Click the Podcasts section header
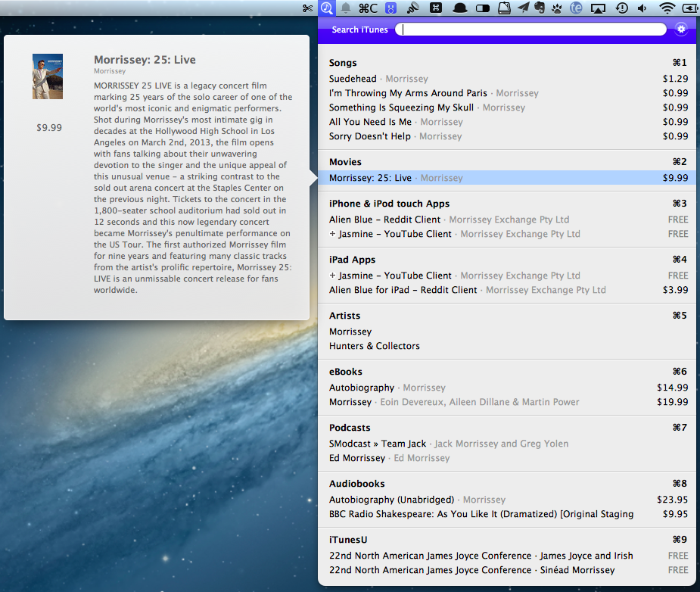This screenshot has height=592, width=700. (x=350, y=428)
